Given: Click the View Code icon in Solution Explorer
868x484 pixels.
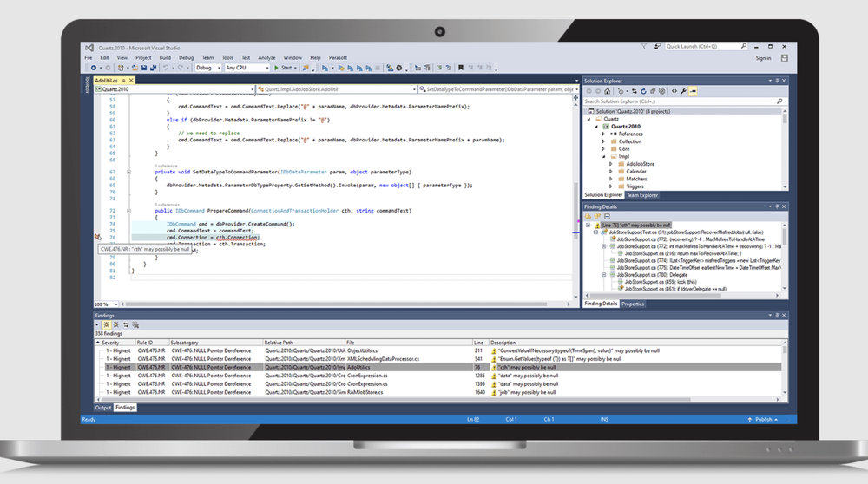Looking at the screenshot, I should (x=674, y=91).
